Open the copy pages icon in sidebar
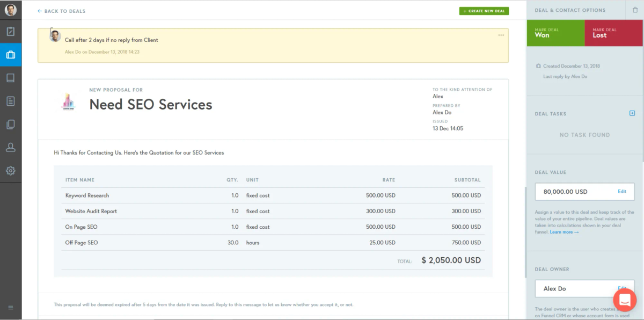The image size is (644, 320). [11, 124]
